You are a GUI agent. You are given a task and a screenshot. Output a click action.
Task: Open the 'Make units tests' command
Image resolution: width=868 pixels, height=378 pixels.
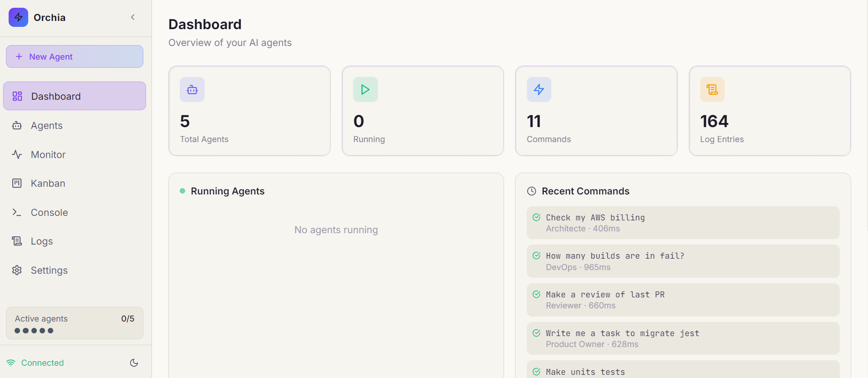pos(683,369)
